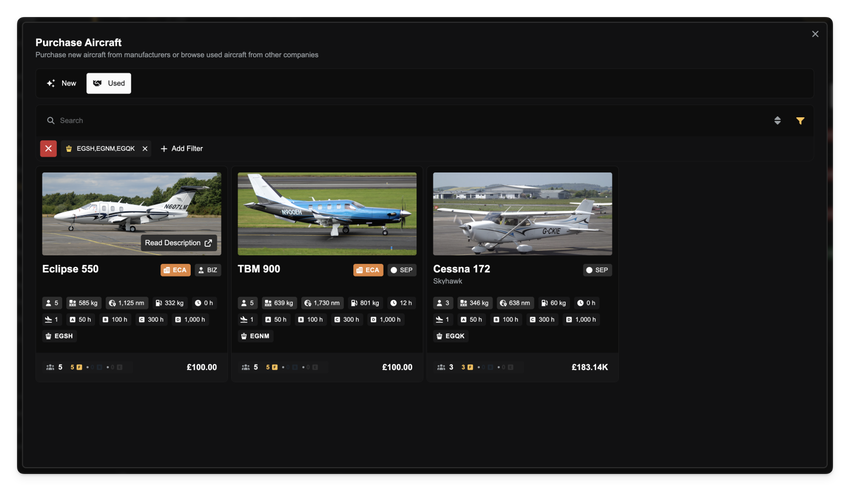Open the sort order dropdown arrows
Image resolution: width=850 pixels, height=491 pixels.
click(x=777, y=120)
